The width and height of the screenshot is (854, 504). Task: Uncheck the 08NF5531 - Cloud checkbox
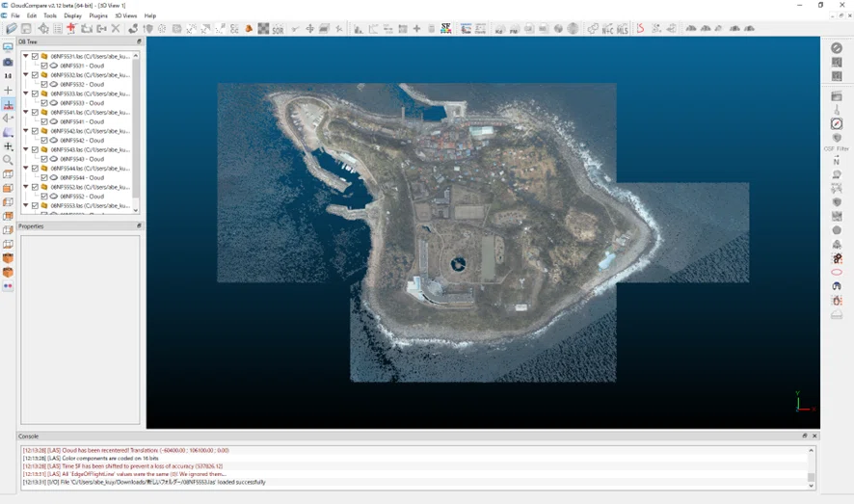(44, 66)
